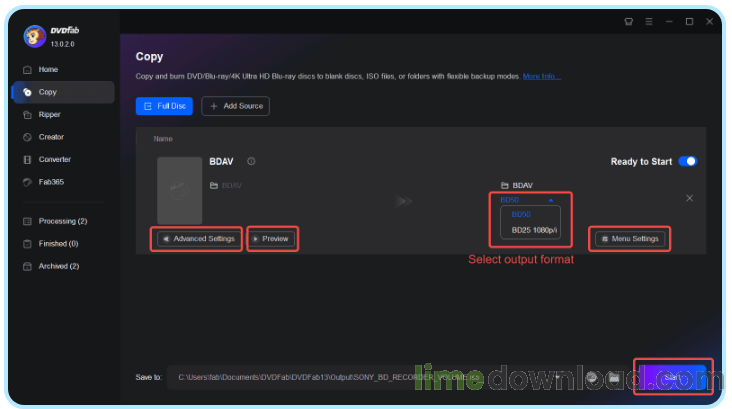
Task: Click the Creator icon in sidebar
Action: pos(27,137)
